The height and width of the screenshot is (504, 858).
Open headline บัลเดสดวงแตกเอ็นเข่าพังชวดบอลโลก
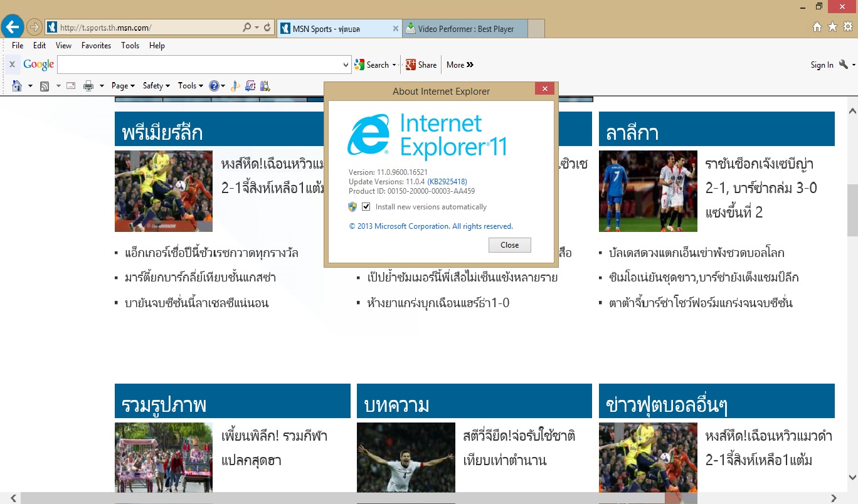click(x=697, y=253)
